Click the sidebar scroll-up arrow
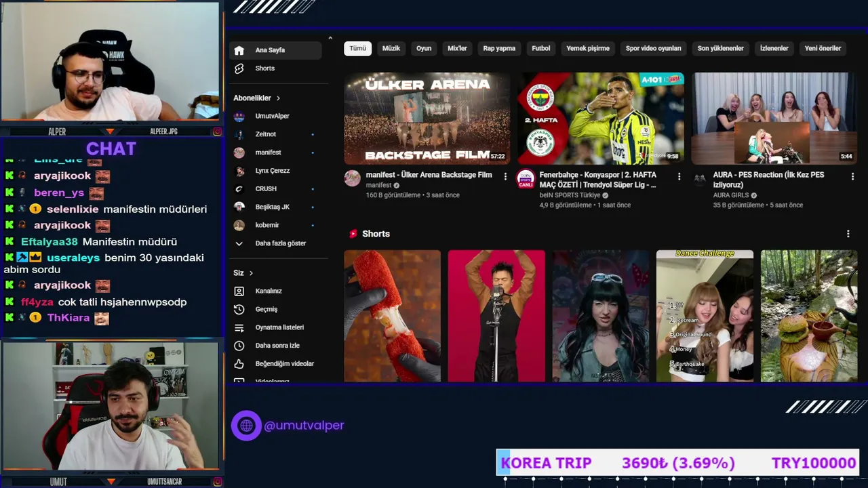Screen dimensions: 868x488 [x=330, y=39]
